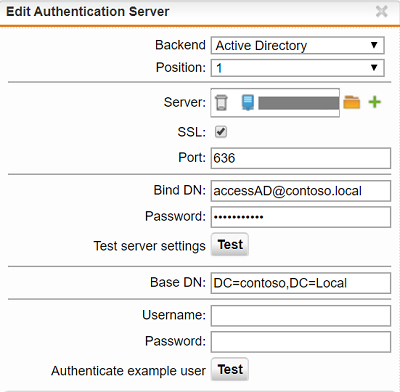Click the "Edit Authentication Server" title

point(88,12)
